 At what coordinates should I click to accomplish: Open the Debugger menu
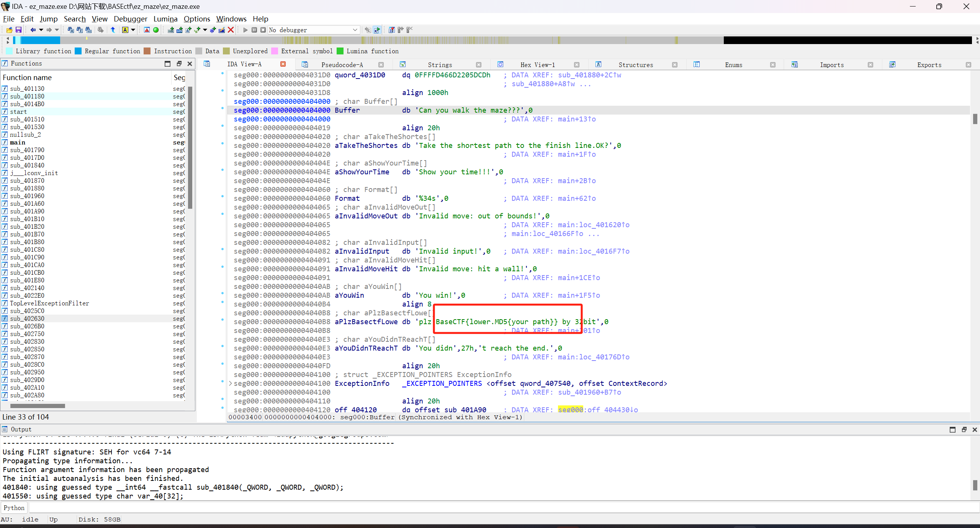point(130,19)
